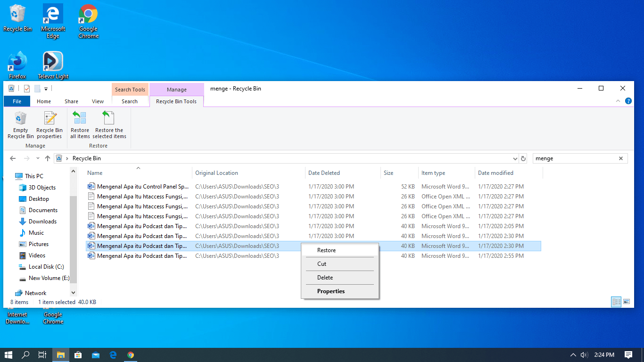644x362 pixels.
Task: Open the recent locations dropdown arrow
Action: [38, 159]
